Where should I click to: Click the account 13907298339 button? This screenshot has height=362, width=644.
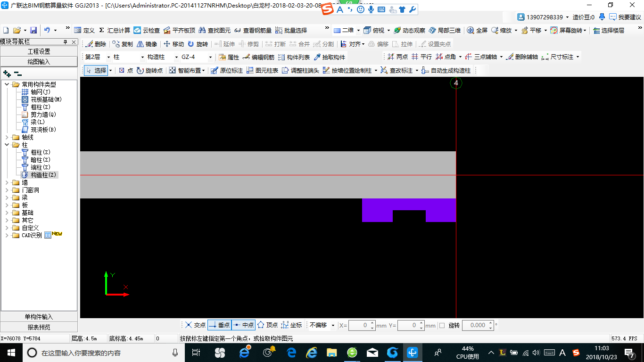(544, 17)
